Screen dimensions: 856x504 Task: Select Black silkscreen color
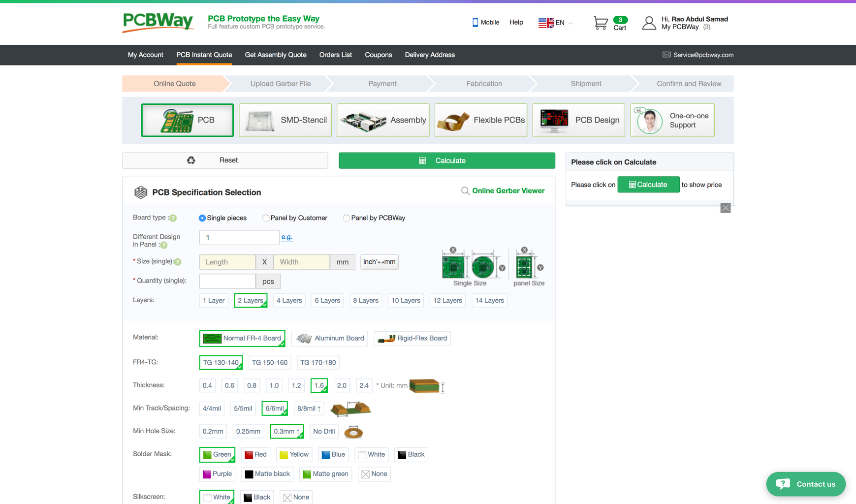(x=257, y=497)
